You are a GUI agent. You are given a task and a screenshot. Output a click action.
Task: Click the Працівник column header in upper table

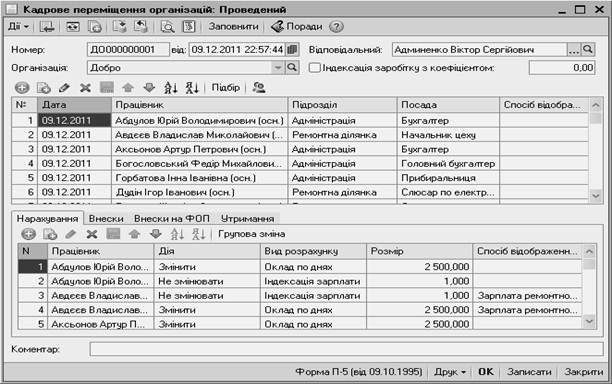point(199,105)
